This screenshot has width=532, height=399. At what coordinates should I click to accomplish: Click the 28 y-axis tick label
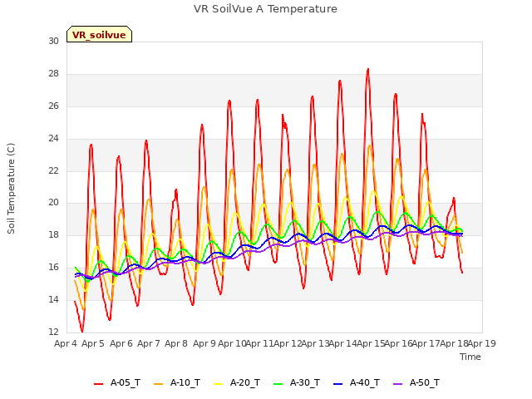53,74
